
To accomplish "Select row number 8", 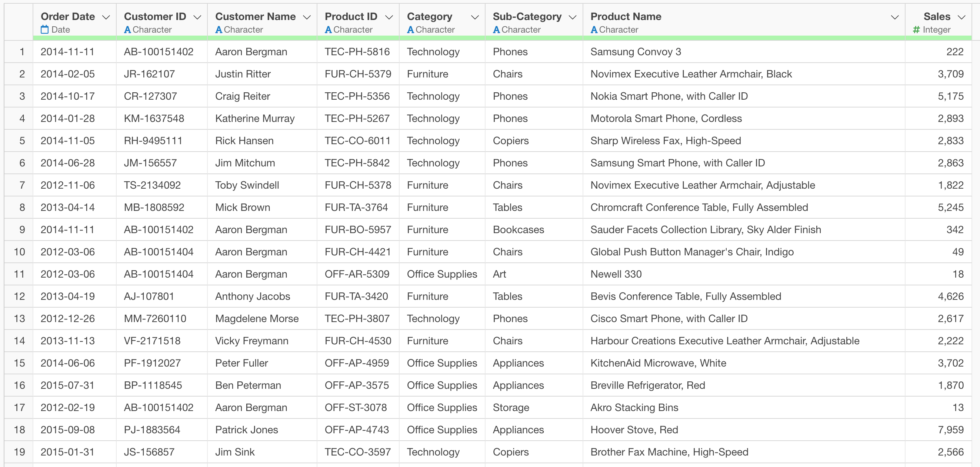I will [22, 208].
